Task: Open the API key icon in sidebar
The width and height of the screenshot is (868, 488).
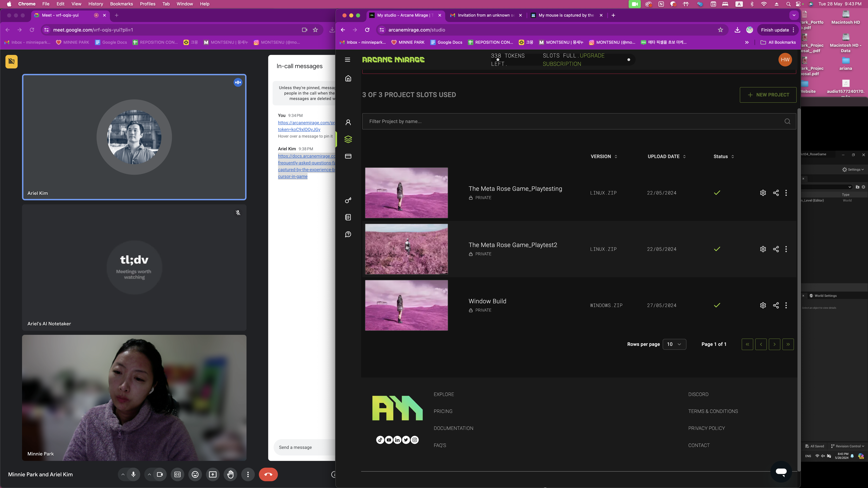Action: (x=348, y=200)
